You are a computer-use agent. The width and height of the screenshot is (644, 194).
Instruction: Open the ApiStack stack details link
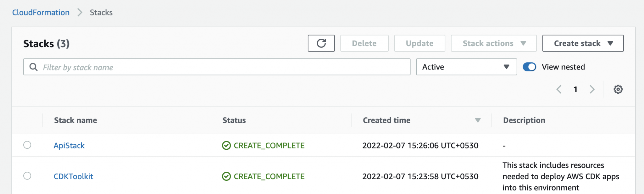[69, 145]
